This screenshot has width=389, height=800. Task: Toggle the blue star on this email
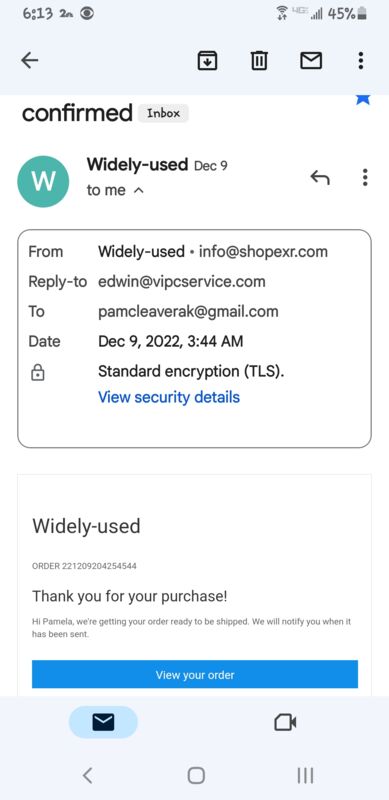click(x=363, y=99)
